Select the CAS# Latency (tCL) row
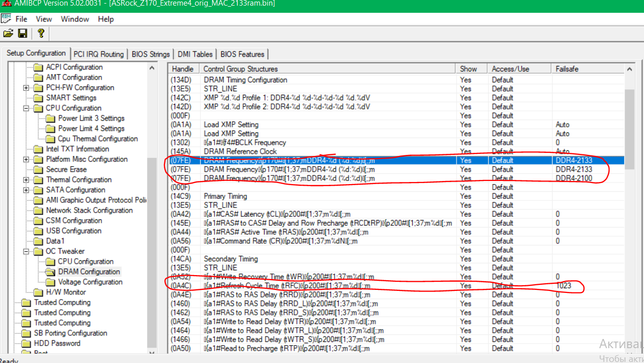 pyautogui.click(x=396, y=214)
